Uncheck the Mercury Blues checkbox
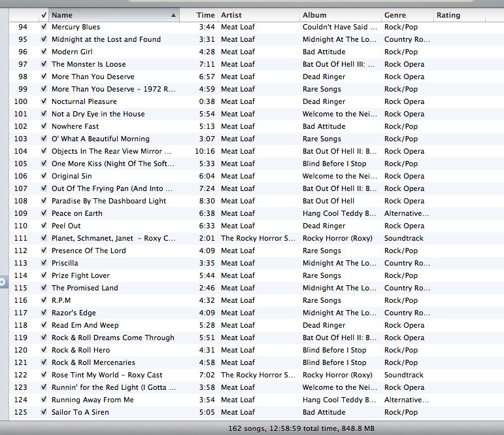Image resolution: width=504 pixels, height=435 pixels. [44, 27]
